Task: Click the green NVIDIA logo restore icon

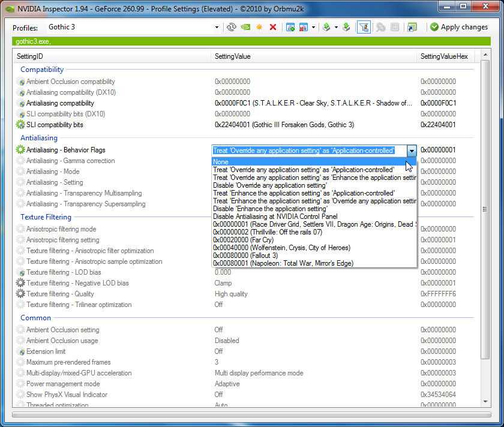Action: [x=245, y=27]
